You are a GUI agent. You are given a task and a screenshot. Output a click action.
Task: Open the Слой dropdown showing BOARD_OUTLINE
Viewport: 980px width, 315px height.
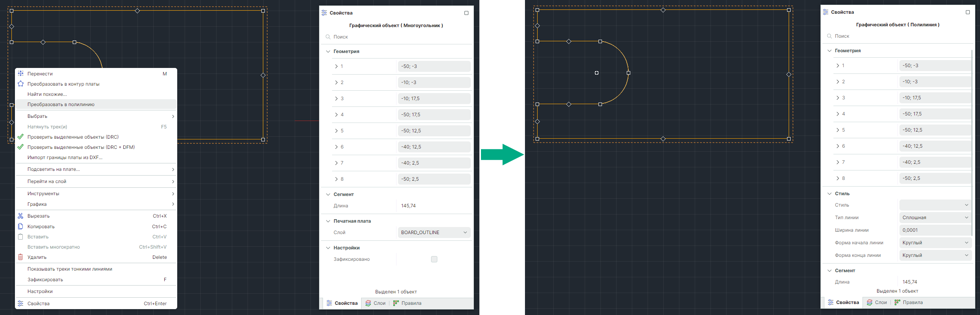pos(434,233)
